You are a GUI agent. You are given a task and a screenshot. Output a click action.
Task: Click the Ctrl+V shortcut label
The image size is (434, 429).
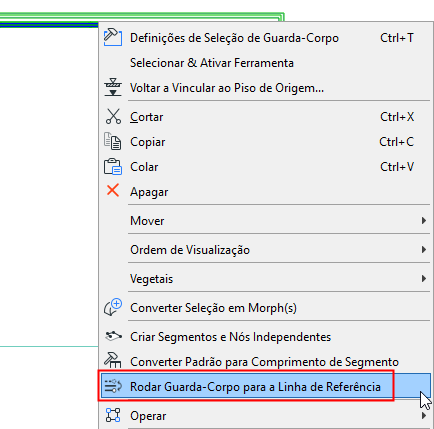pos(397,167)
